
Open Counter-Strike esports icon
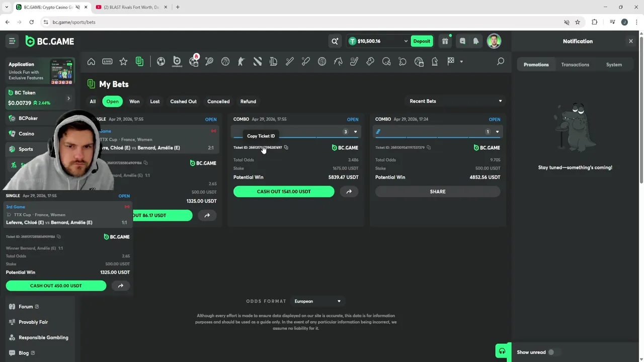242,61
